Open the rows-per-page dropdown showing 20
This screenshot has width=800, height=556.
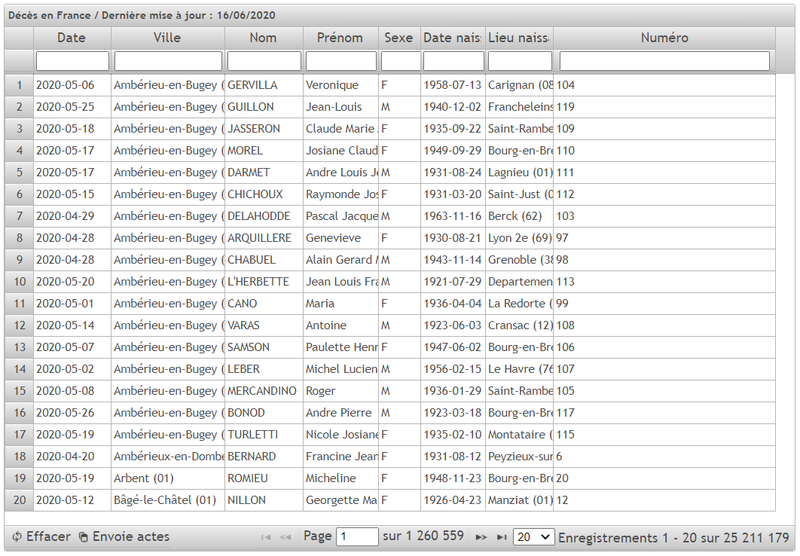tap(533, 537)
